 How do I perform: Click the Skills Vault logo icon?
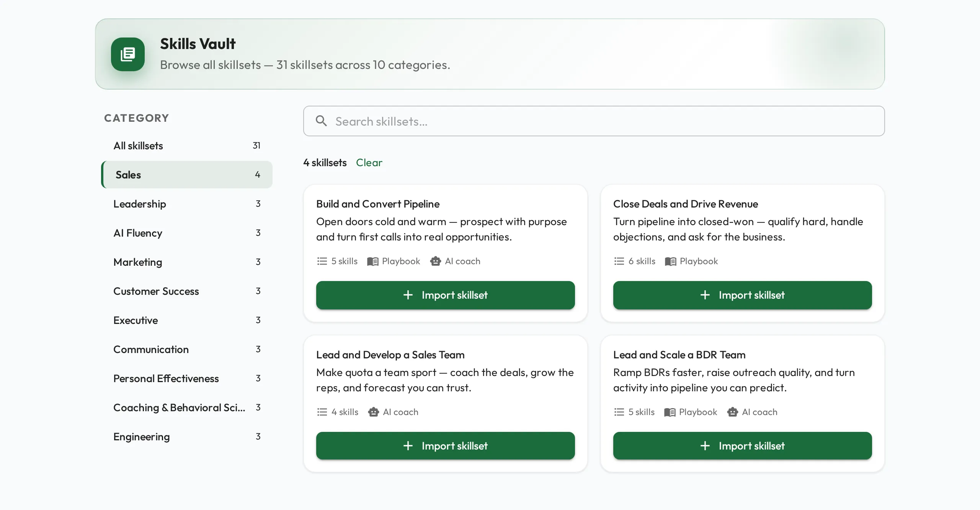coord(128,54)
